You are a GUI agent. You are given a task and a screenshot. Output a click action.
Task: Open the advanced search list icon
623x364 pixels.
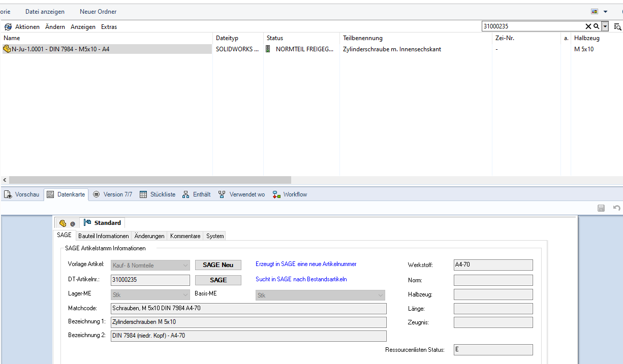(617, 27)
